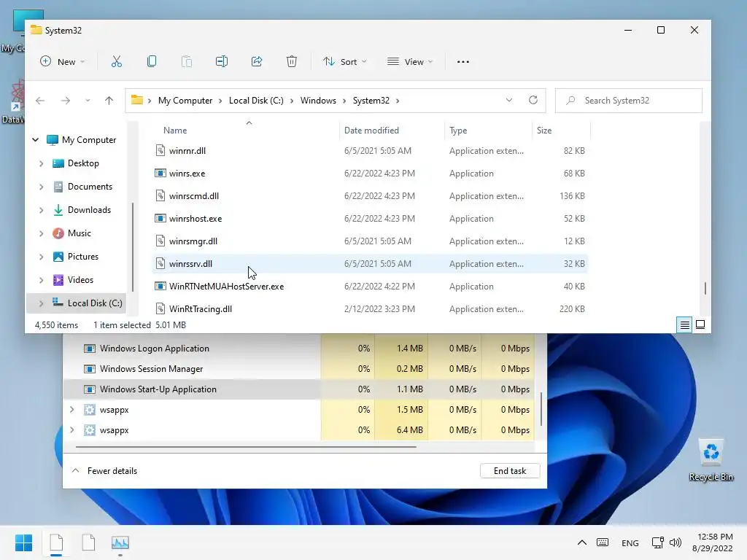747x560 pixels.
Task: Select Downloads in the navigation pane
Action: coord(89,210)
